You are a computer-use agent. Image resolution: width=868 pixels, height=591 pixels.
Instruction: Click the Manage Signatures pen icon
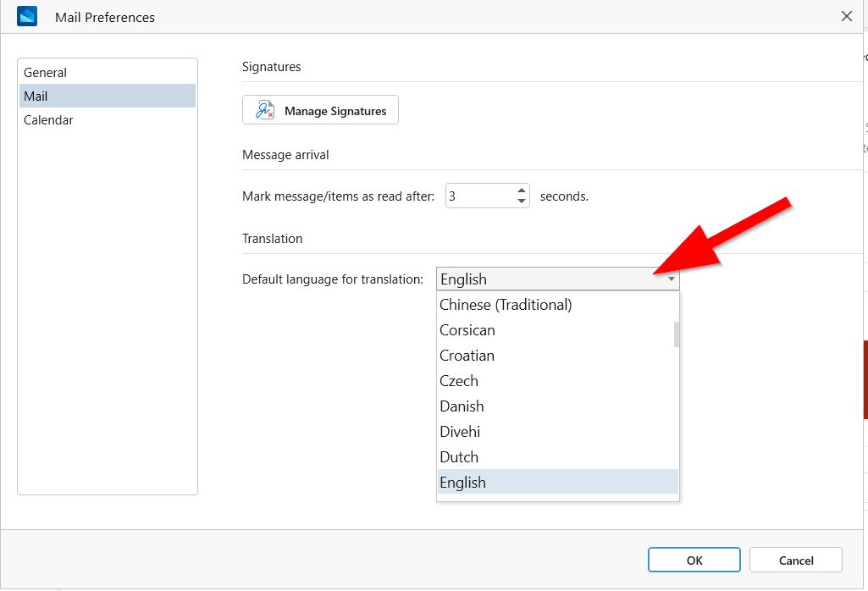(x=265, y=110)
